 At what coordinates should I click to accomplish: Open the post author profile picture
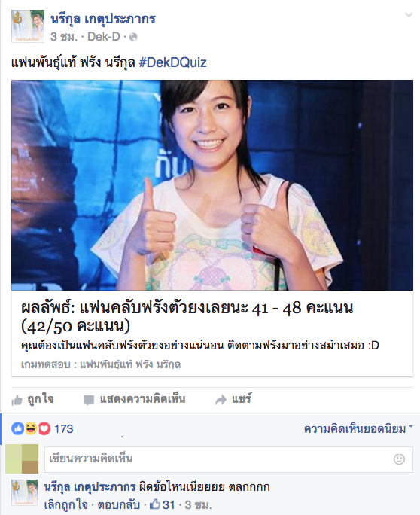[28, 26]
